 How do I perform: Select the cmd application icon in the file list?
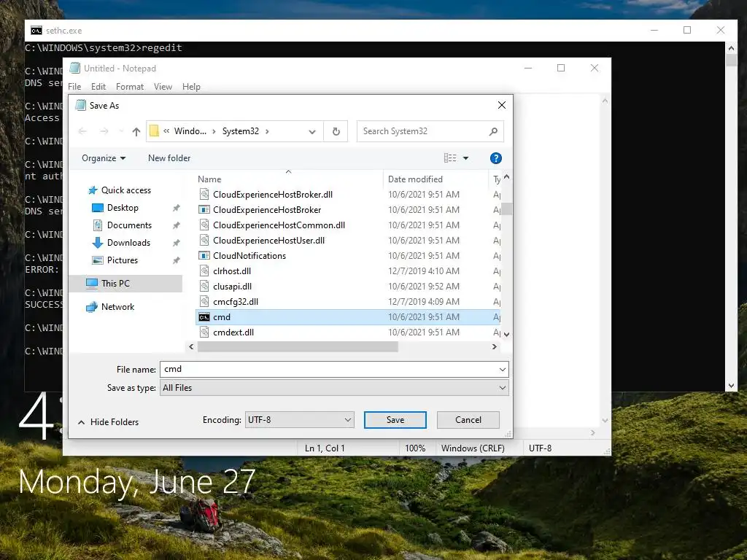click(x=204, y=317)
